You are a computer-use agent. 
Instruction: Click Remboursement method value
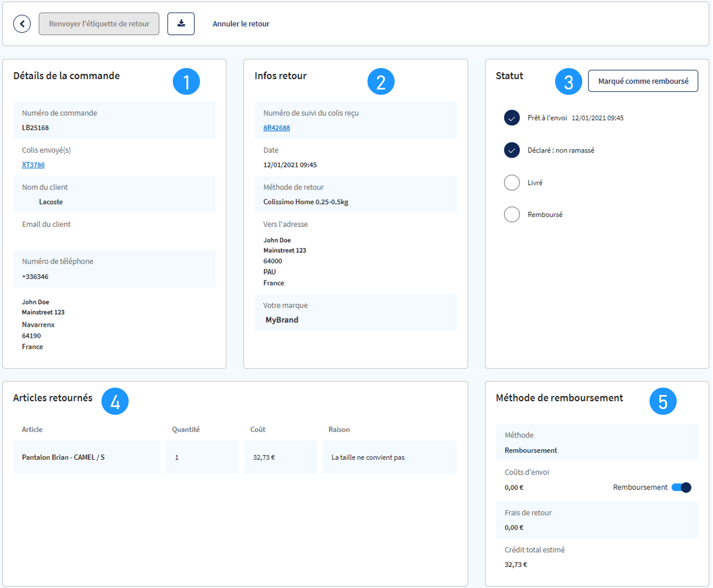531,450
